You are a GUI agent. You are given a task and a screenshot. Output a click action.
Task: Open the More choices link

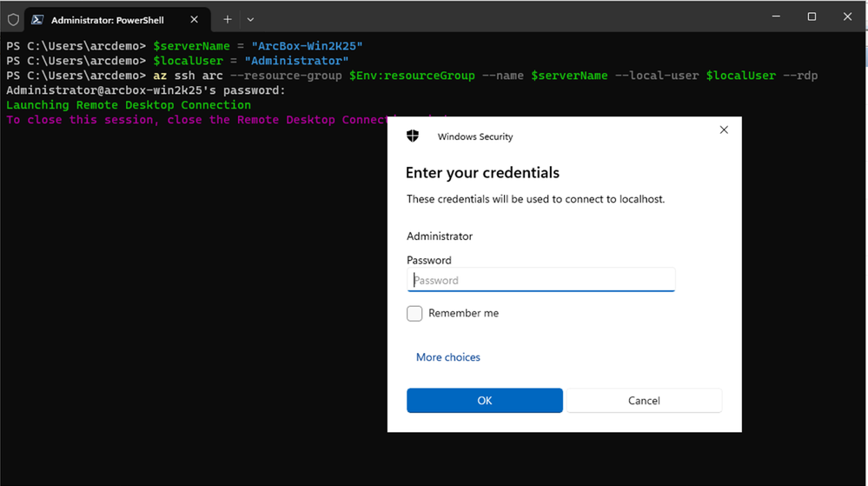pos(447,357)
